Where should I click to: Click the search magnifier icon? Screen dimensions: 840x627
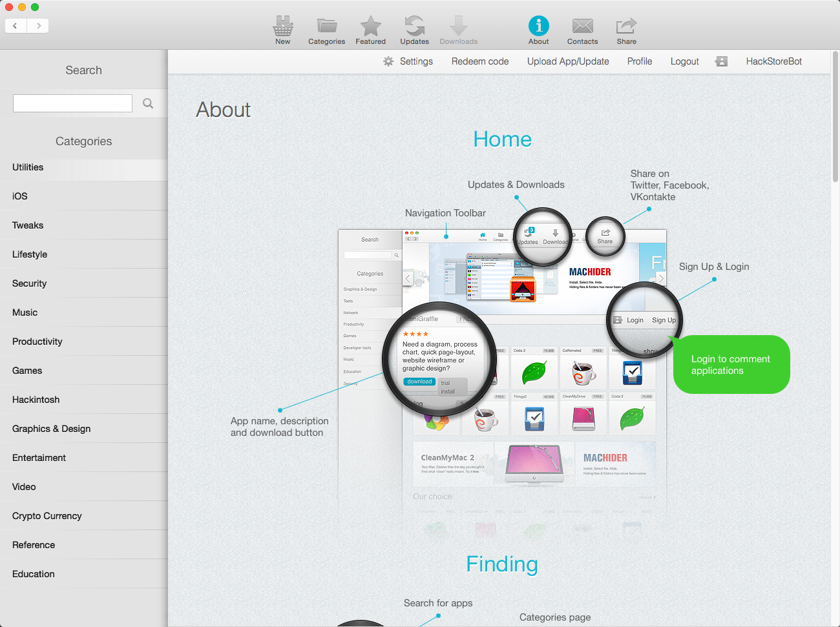coord(148,103)
